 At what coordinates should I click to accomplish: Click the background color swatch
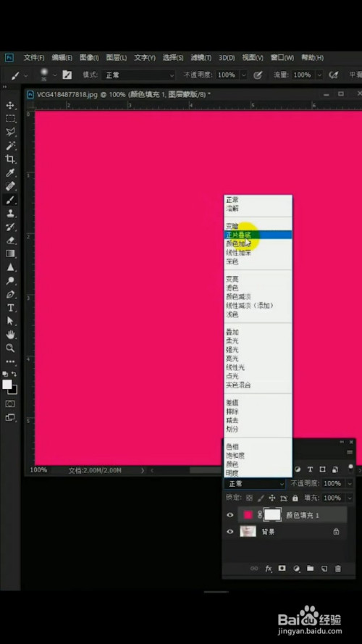[x=14, y=391]
